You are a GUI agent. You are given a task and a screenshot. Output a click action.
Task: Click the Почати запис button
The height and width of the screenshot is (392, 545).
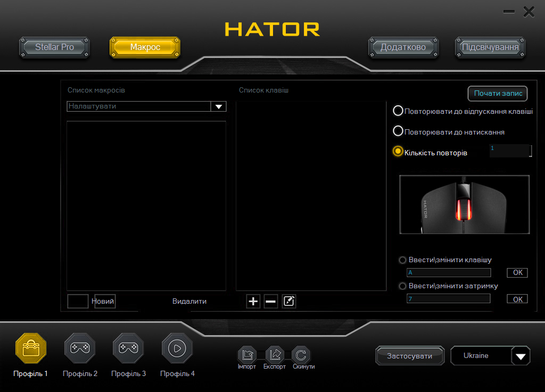coord(498,94)
